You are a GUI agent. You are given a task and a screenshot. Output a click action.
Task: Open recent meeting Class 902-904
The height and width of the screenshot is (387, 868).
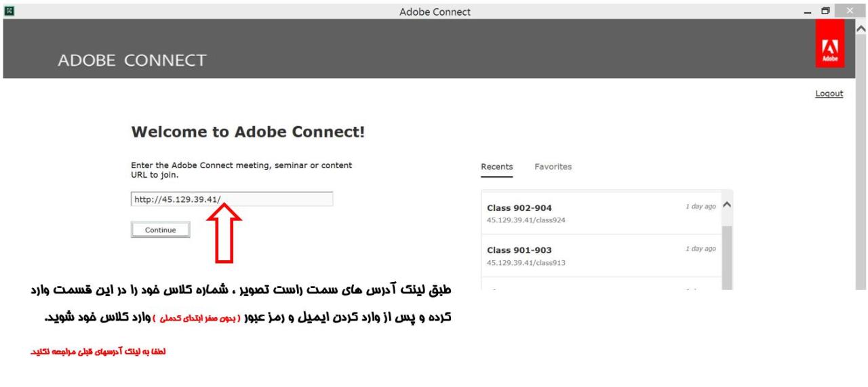601,213
